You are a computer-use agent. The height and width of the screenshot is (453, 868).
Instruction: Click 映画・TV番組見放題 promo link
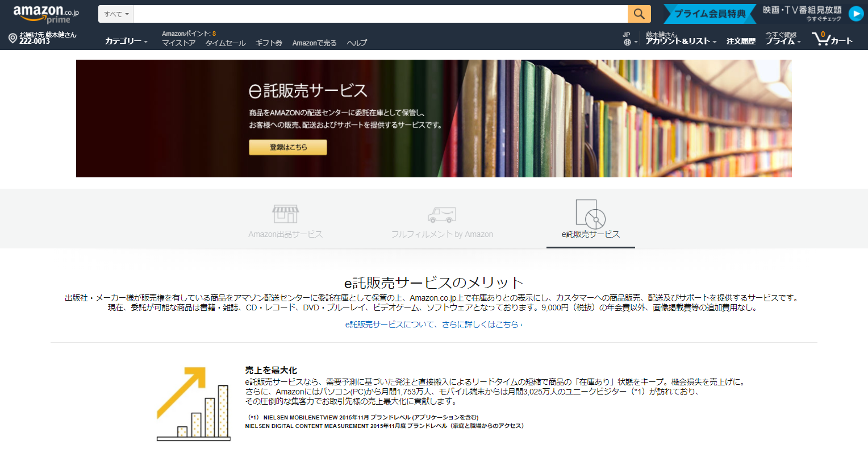tap(802, 10)
